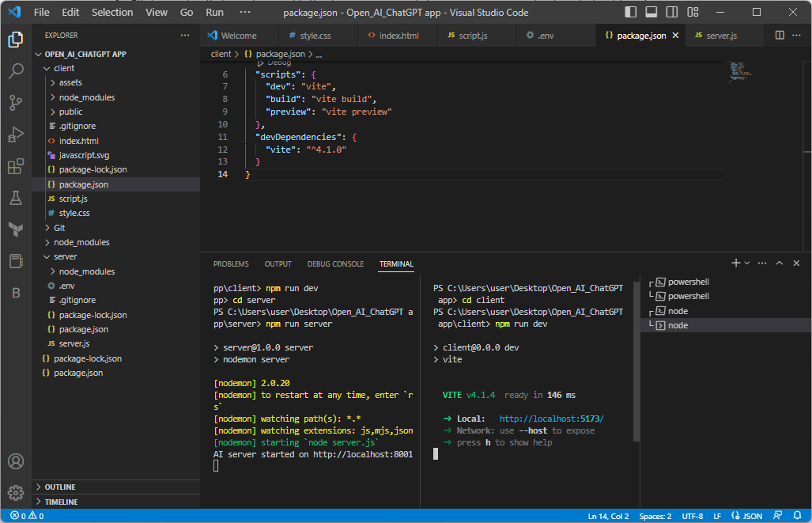Switch to the PROBLEMS panel tab
The width and height of the screenshot is (812, 523).
pos(231,263)
